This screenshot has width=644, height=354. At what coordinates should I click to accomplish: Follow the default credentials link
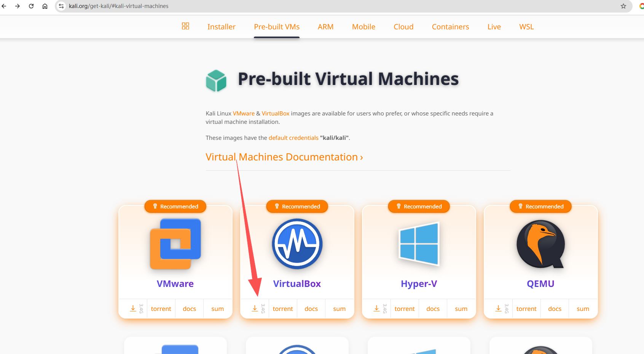pyautogui.click(x=293, y=138)
